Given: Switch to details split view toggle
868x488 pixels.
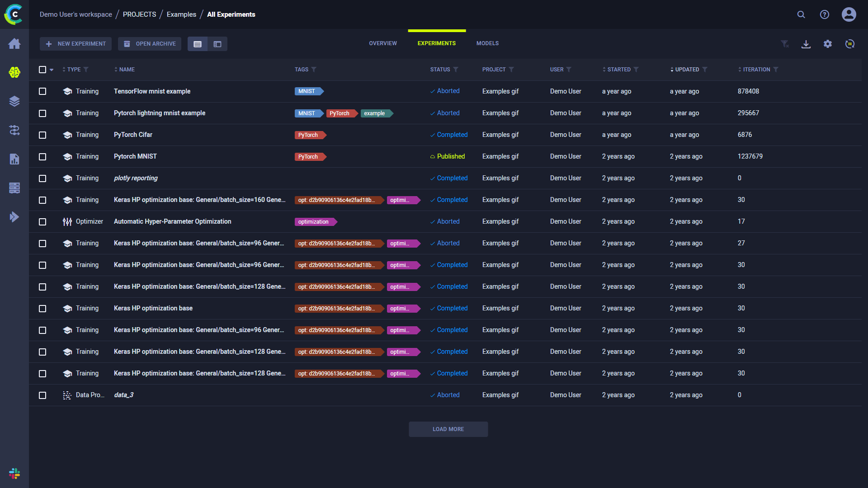Looking at the screenshot, I should 217,44.
